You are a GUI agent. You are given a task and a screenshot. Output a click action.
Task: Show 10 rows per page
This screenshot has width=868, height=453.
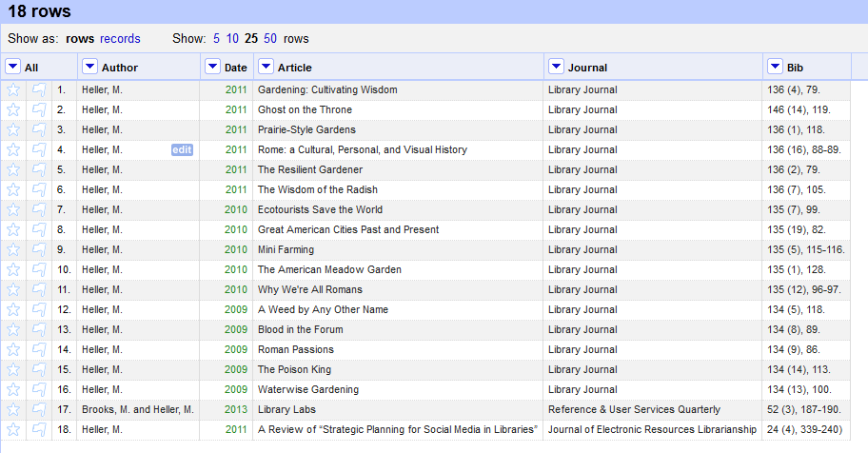(x=232, y=39)
